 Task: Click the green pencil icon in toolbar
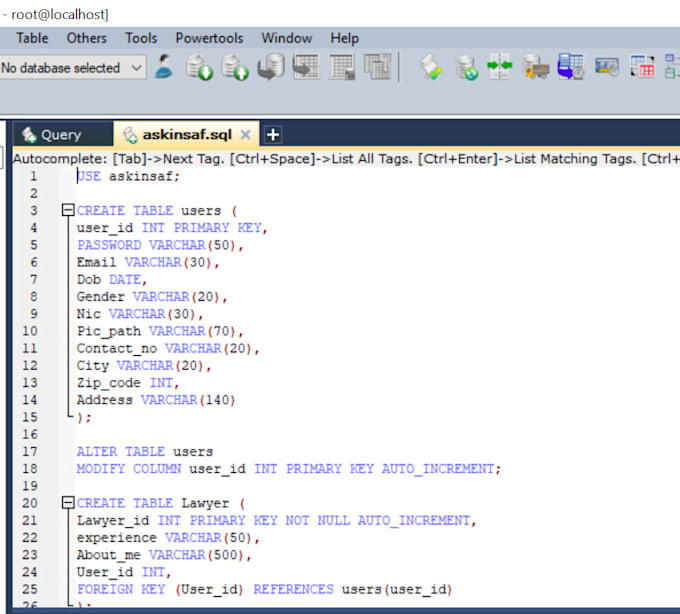pos(430,68)
